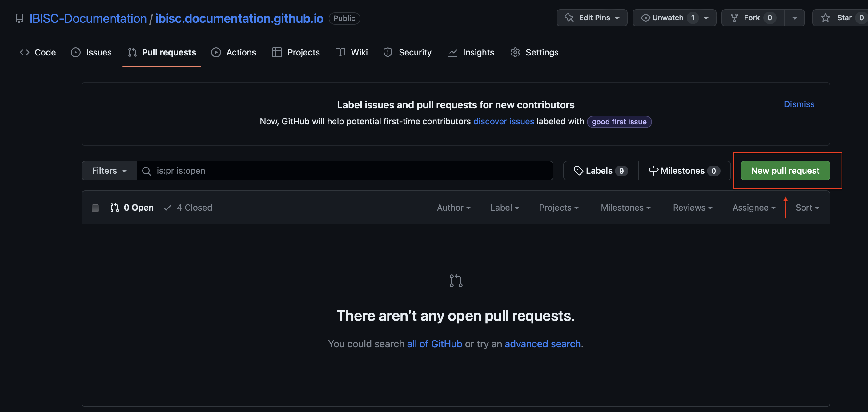Open the Actions tab
This screenshot has height=412, width=868.
[x=234, y=52]
